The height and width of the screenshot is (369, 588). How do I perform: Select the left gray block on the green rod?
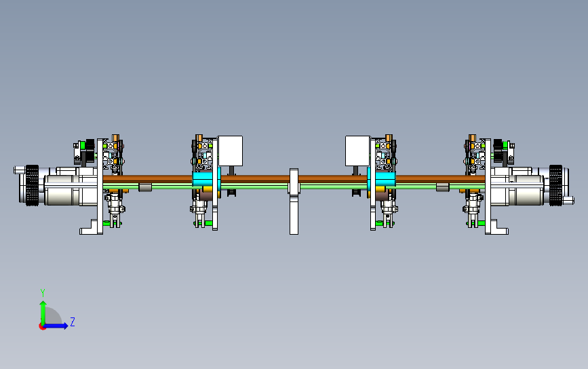pyautogui.click(x=145, y=187)
